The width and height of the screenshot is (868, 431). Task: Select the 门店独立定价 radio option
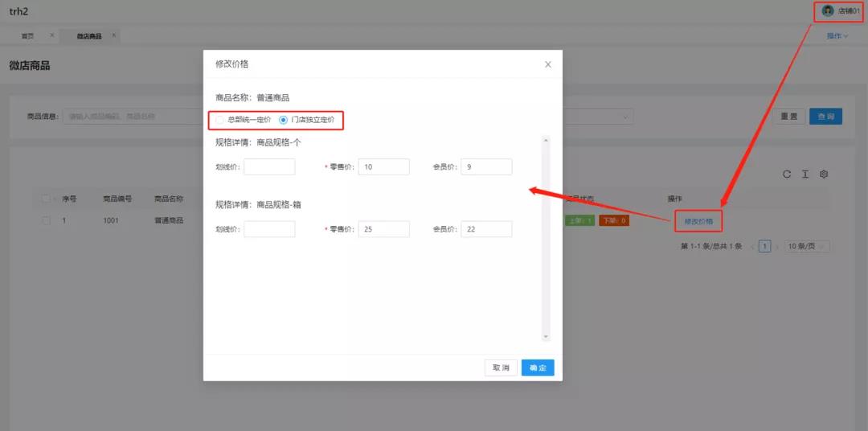(x=283, y=120)
